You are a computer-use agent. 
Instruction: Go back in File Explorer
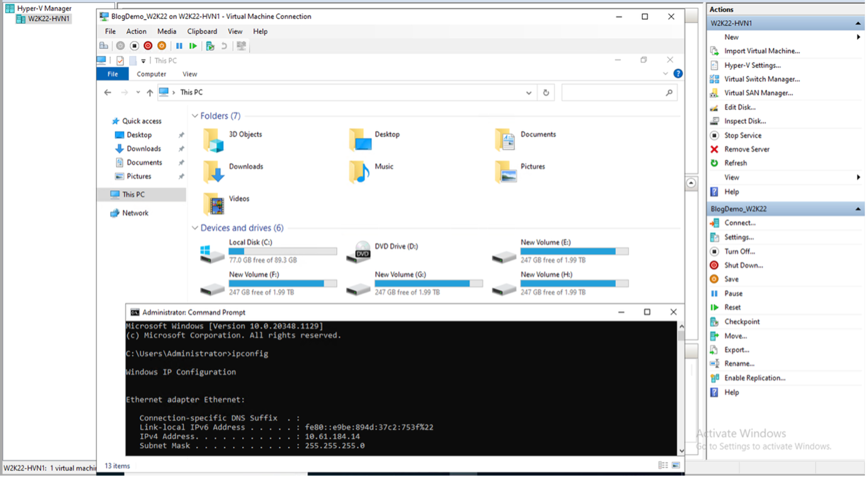(108, 93)
